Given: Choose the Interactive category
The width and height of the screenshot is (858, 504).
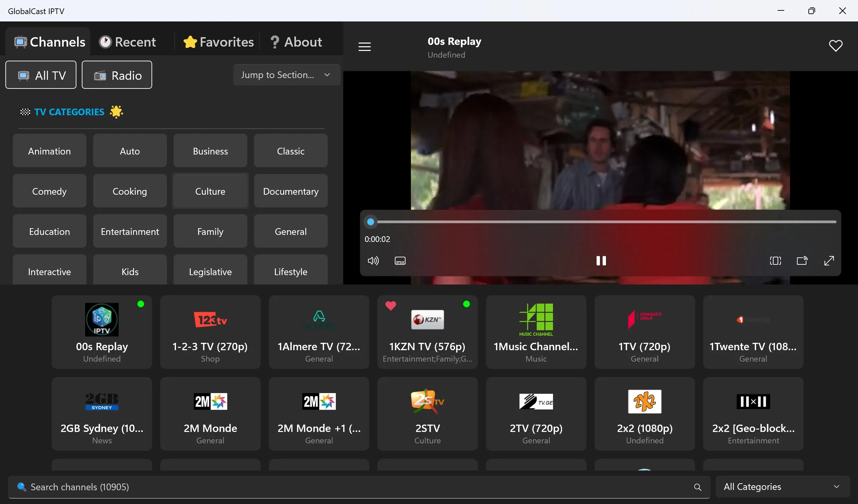Looking at the screenshot, I should tap(49, 270).
